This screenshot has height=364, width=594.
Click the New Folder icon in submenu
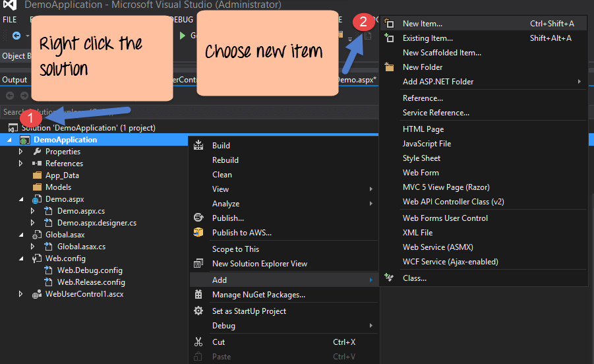click(389, 67)
